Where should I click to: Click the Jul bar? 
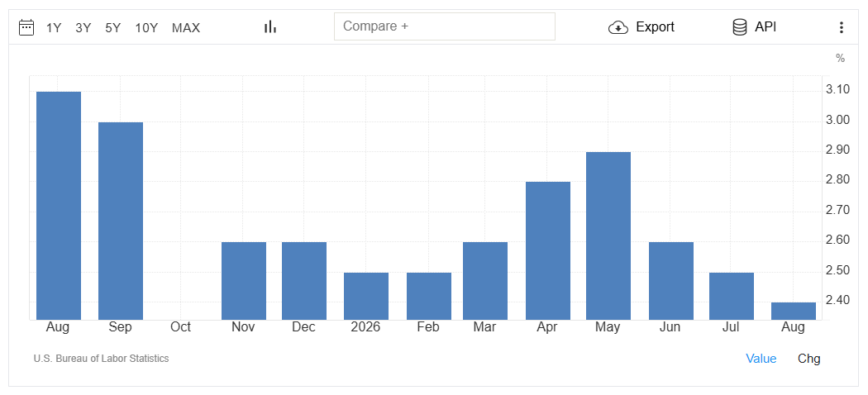pos(732,296)
